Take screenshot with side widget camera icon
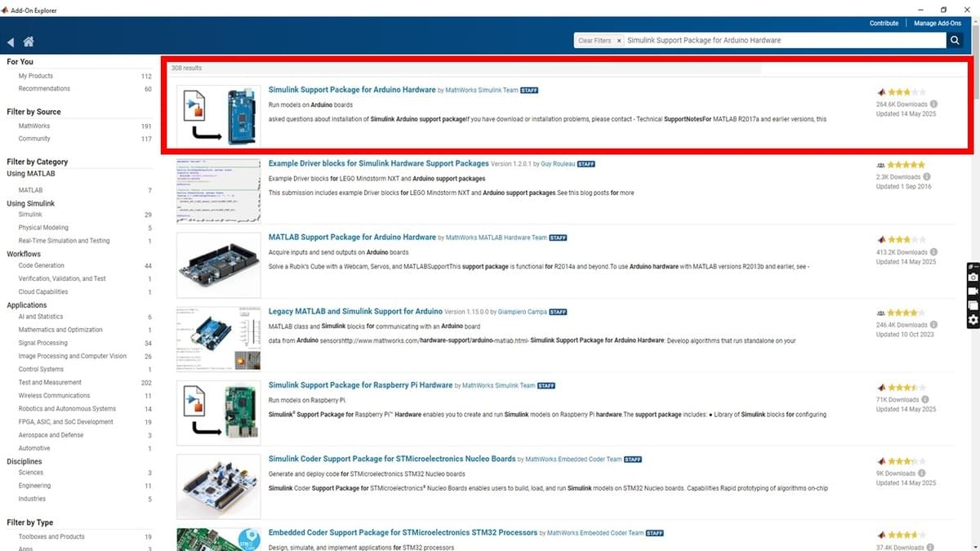 click(973, 278)
